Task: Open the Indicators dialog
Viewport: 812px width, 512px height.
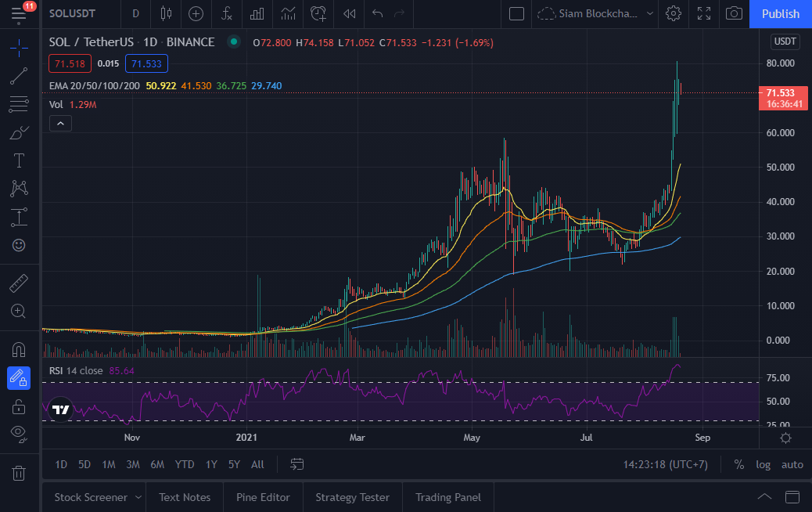Action: pyautogui.click(x=226, y=14)
